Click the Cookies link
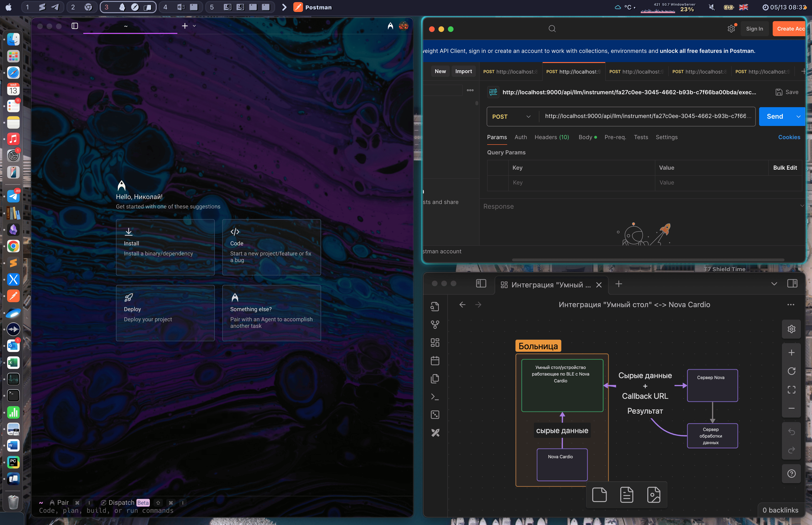 click(x=789, y=137)
